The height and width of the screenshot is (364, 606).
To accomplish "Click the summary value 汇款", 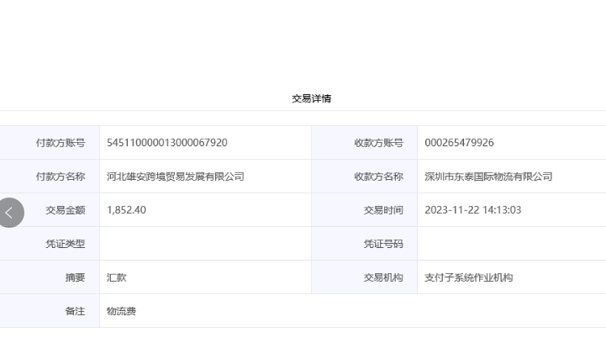I will click(117, 277).
